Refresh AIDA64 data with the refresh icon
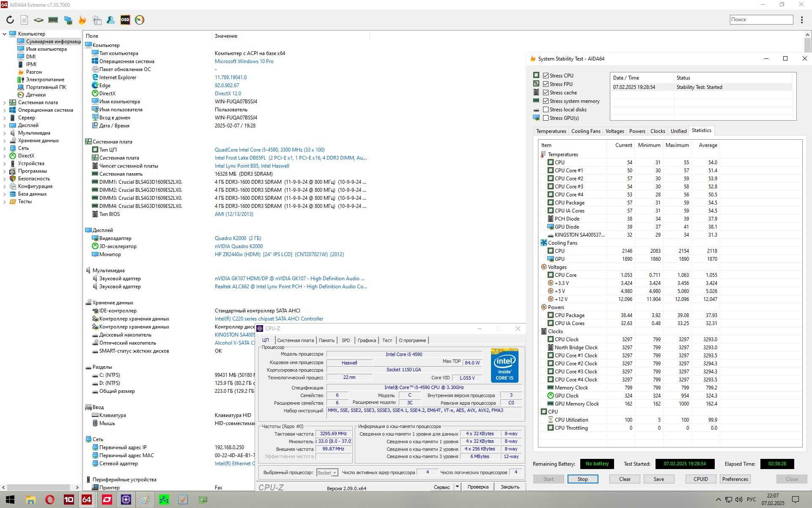Viewport: 812px width, 508px height. (x=10, y=20)
